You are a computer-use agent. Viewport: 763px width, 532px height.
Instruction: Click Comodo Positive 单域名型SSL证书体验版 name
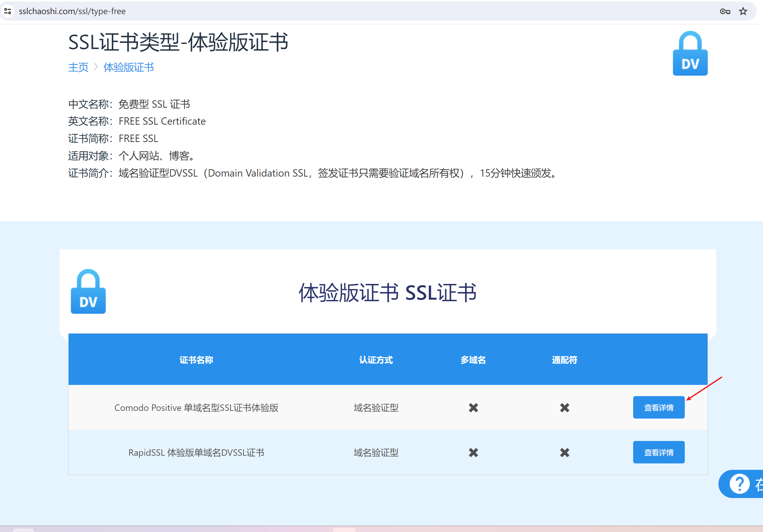point(196,407)
